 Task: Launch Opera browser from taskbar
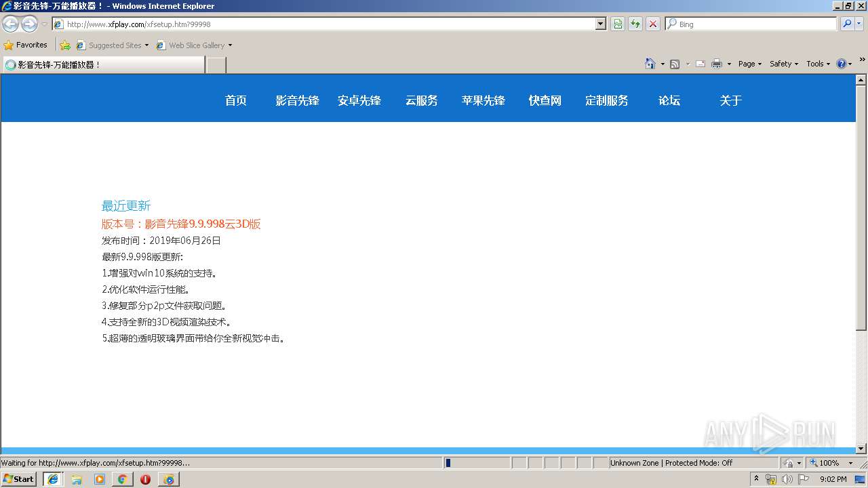pyautogui.click(x=146, y=479)
